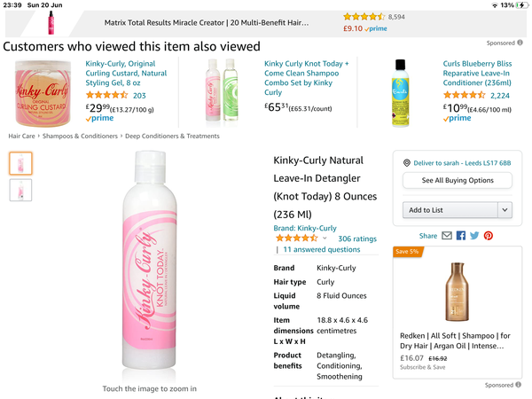The width and height of the screenshot is (532, 399).
Task: Open Deep Conditioners & Treatments breadcrumb
Action: (x=172, y=137)
